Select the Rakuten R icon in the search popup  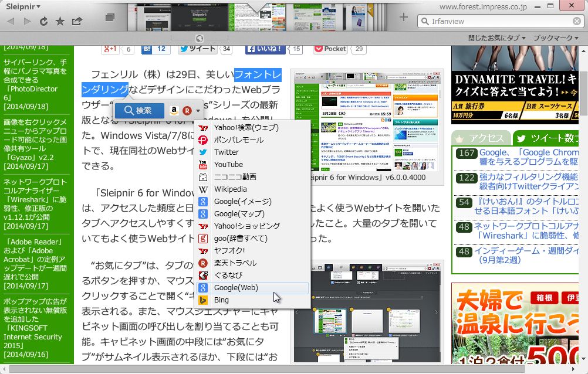[x=187, y=110]
